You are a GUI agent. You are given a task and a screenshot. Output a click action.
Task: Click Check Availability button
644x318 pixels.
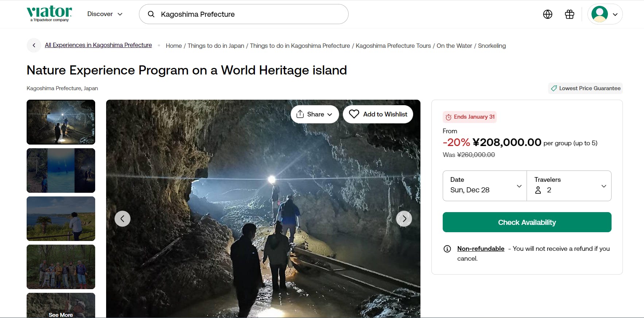pos(527,222)
